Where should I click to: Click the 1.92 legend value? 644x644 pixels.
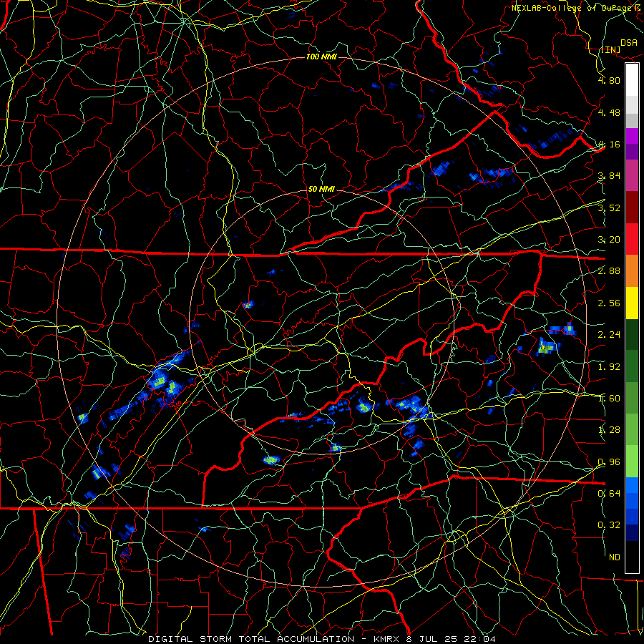pyautogui.click(x=609, y=367)
